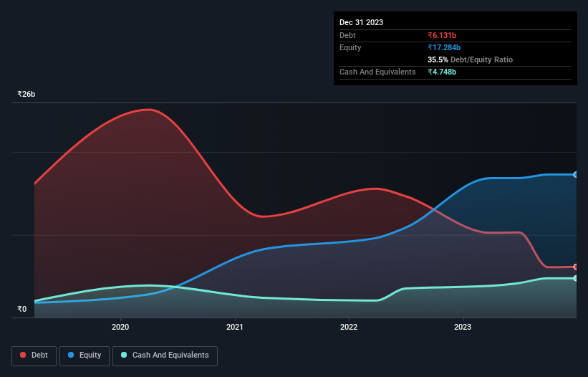Select the Cash endpoint marker on chart
The height and width of the screenshot is (377, 588).
click(x=576, y=278)
